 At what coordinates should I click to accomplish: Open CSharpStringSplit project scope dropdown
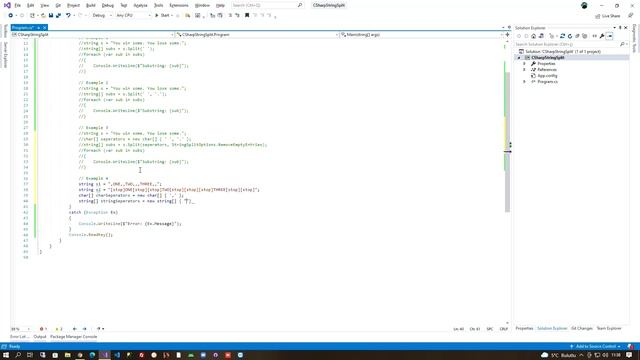tap(93, 35)
